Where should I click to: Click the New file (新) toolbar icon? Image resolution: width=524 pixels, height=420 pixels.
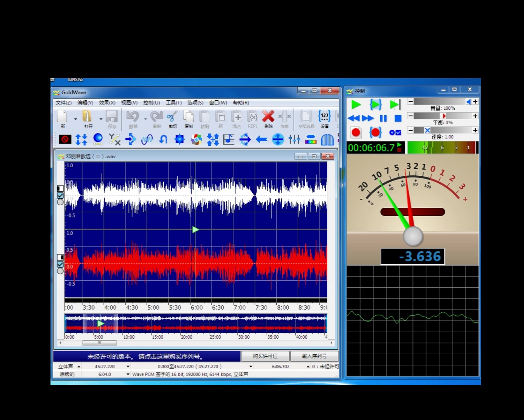coord(62,116)
